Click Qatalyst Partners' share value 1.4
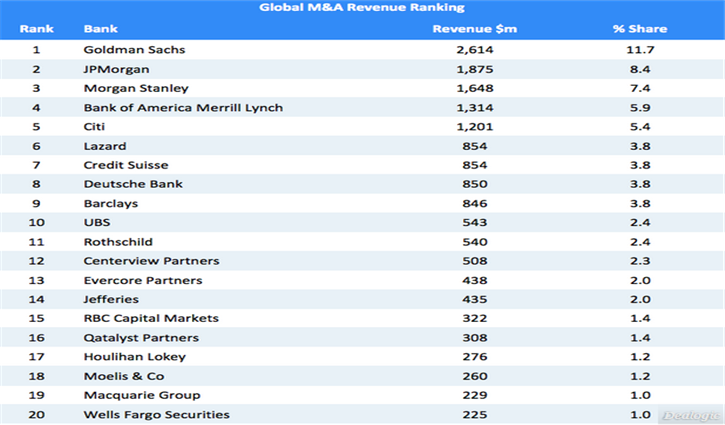 [640, 338]
